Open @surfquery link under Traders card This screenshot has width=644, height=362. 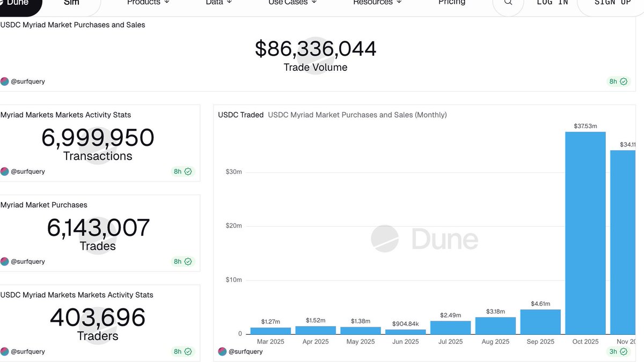click(28, 352)
